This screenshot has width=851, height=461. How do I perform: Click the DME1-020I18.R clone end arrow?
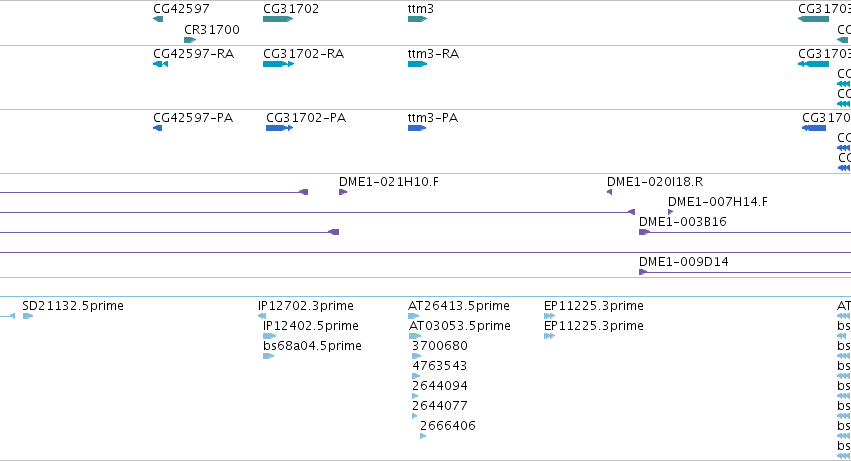tap(609, 192)
